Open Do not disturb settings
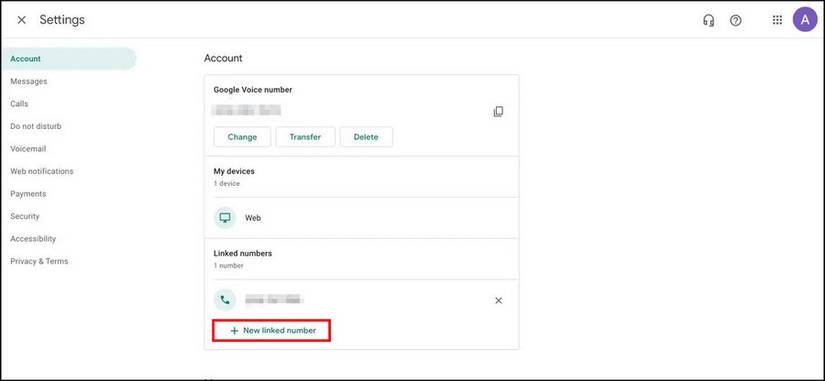 pos(36,126)
